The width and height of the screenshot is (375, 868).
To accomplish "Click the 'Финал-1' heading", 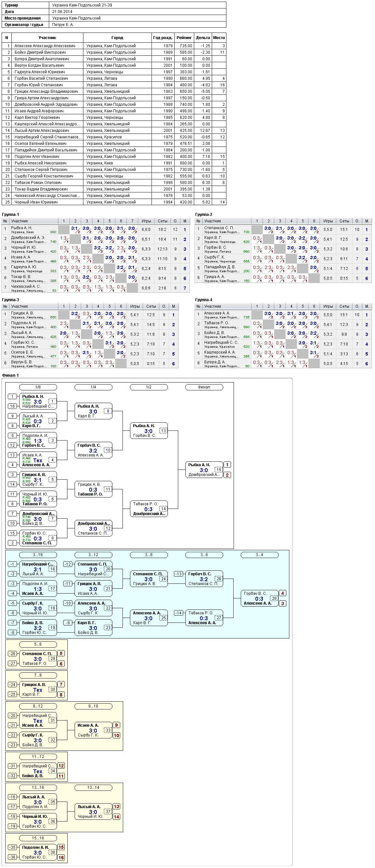I will coord(10,375).
